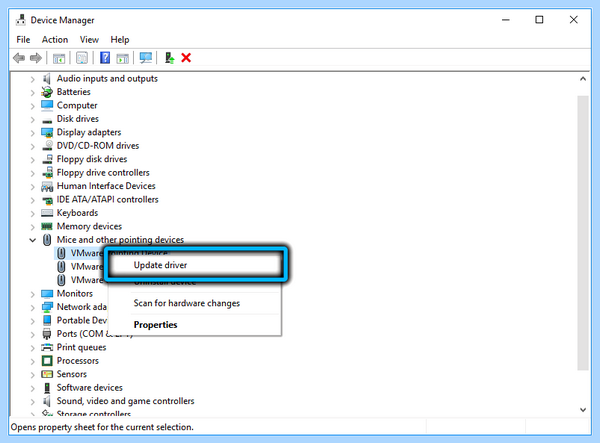Viewport: 600px width, 443px height.
Task: Expand Floppy disk drives
Action: pyautogui.click(x=33, y=160)
